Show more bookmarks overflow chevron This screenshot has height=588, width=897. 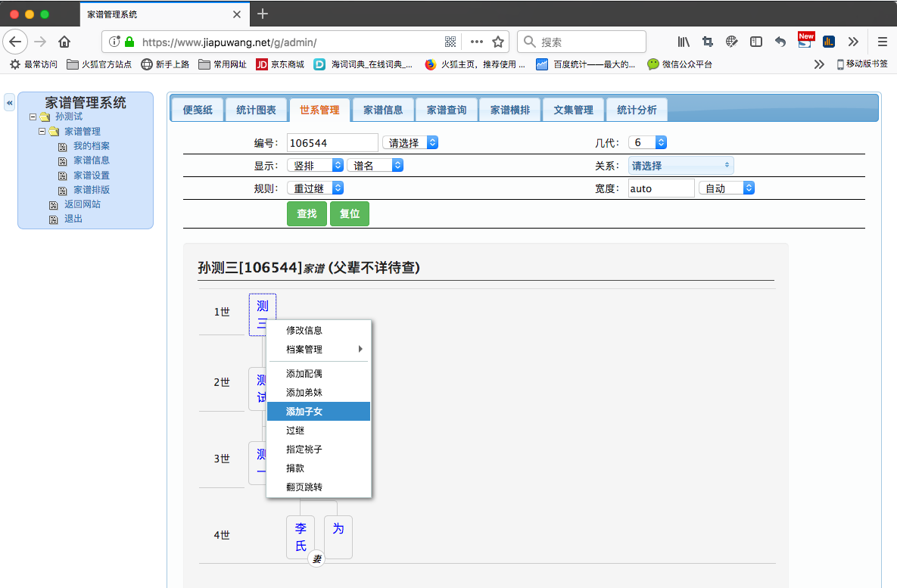(x=818, y=64)
